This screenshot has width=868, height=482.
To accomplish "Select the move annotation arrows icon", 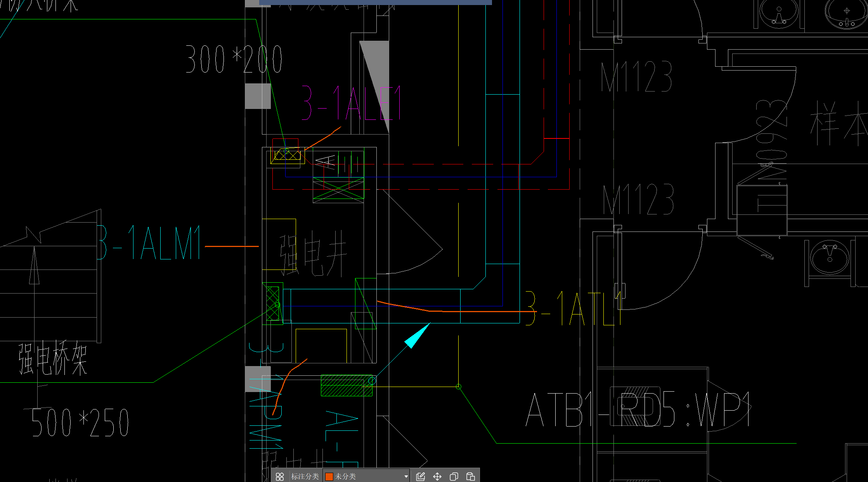I will (437, 477).
